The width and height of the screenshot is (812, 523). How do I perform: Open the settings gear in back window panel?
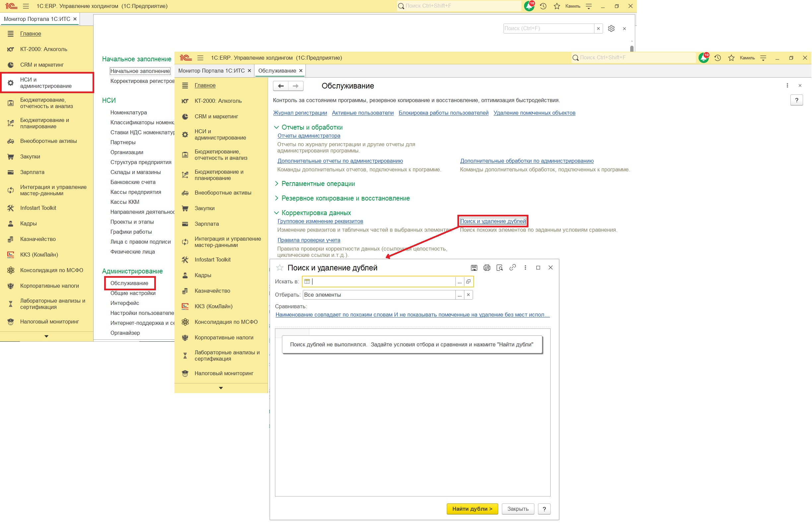(x=612, y=29)
